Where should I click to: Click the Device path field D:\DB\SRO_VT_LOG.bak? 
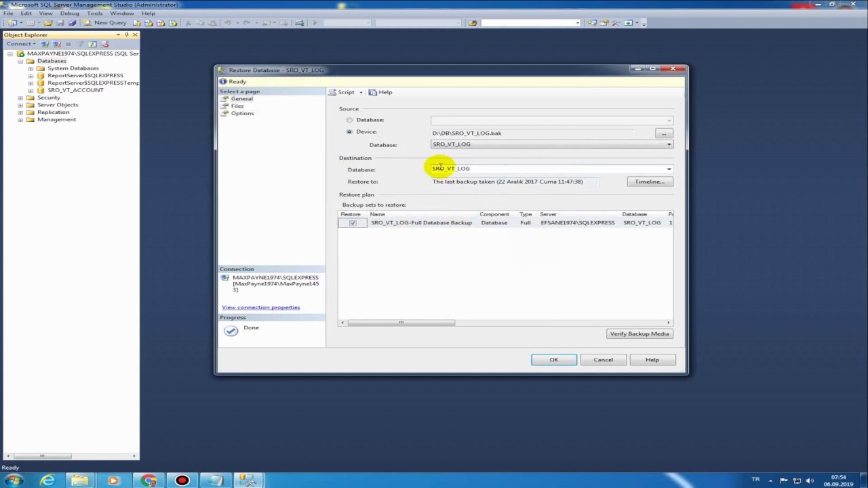click(532, 133)
